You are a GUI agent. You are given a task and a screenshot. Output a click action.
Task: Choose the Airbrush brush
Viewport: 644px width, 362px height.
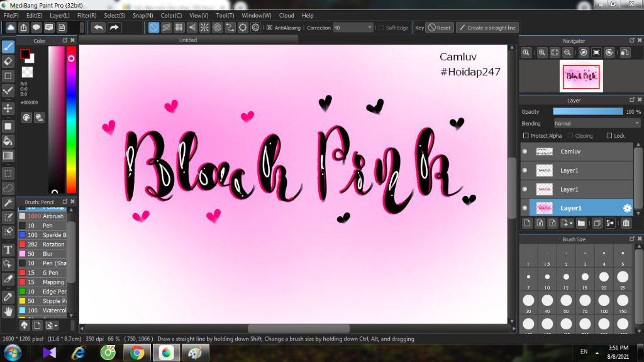[x=43, y=216]
